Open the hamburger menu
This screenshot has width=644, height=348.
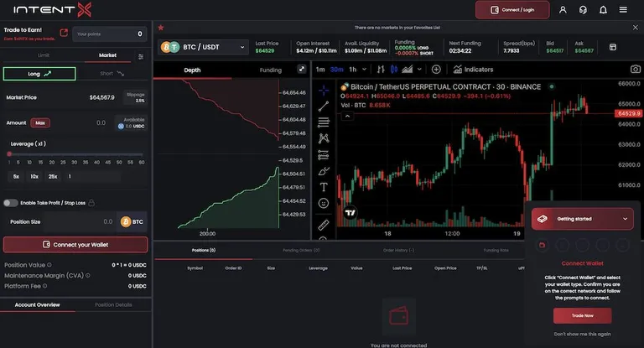[623, 10]
